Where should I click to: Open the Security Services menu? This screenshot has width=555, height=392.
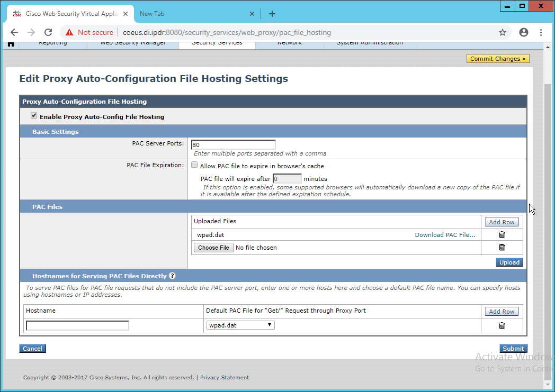point(217,44)
